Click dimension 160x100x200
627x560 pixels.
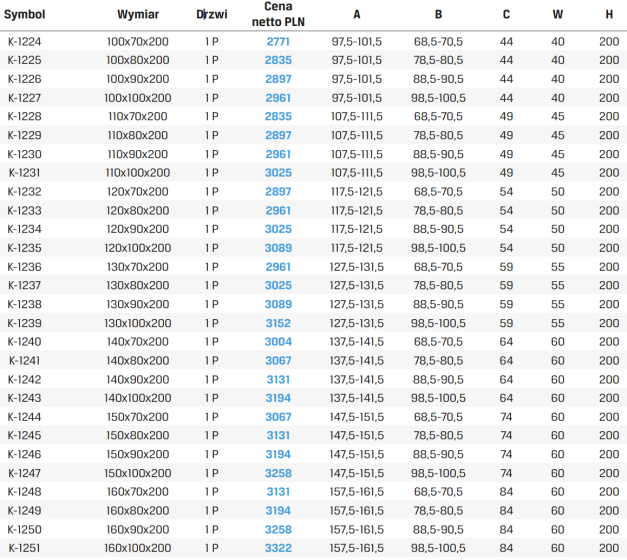click(x=138, y=548)
